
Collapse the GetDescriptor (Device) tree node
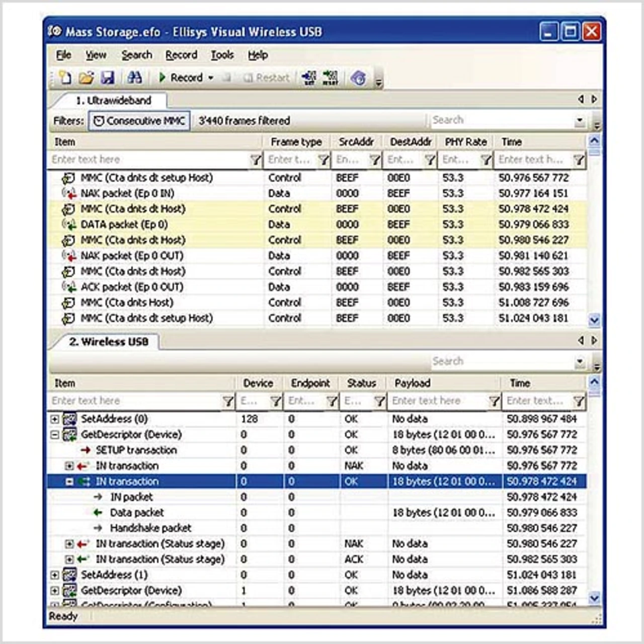55,435
